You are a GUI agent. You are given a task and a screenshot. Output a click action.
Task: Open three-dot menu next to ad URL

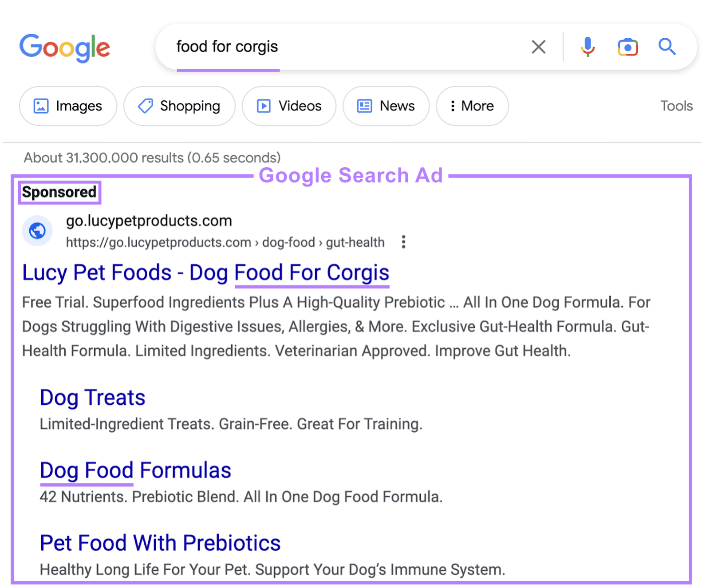tap(403, 242)
